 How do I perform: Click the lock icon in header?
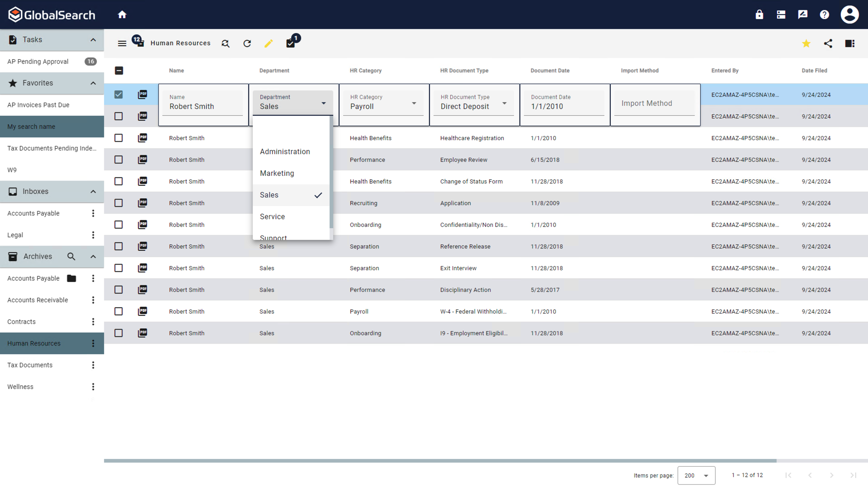759,14
